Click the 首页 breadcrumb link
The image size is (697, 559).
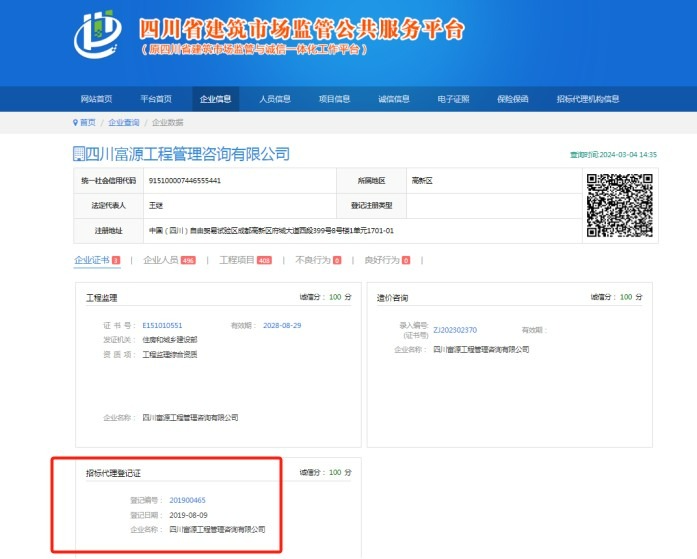pos(88,122)
